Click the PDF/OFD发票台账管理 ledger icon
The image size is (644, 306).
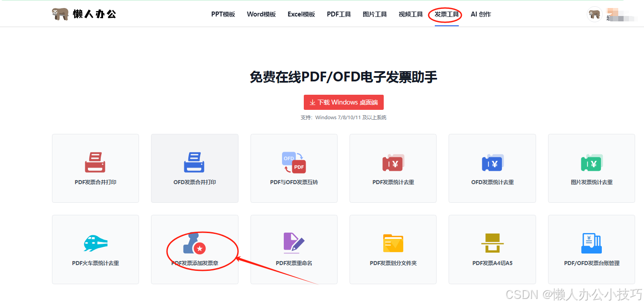(592, 243)
